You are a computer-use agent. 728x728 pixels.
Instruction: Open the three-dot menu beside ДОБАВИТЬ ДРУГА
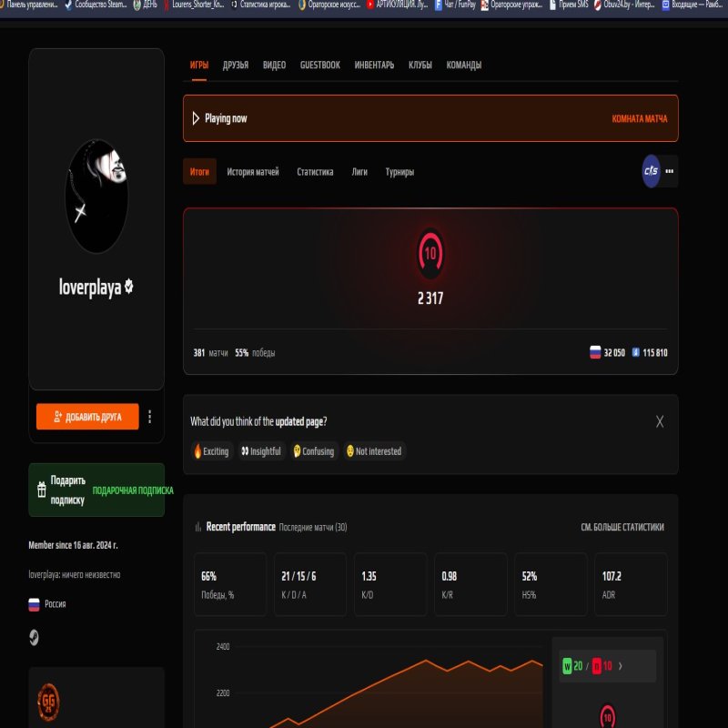pos(151,416)
